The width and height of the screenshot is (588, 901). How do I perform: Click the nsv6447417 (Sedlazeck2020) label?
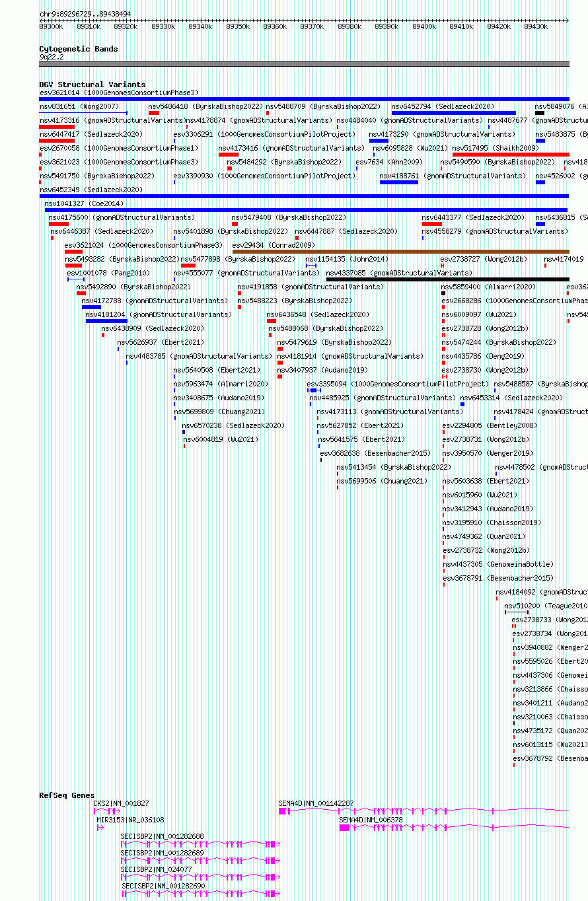[x=91, y=134]
